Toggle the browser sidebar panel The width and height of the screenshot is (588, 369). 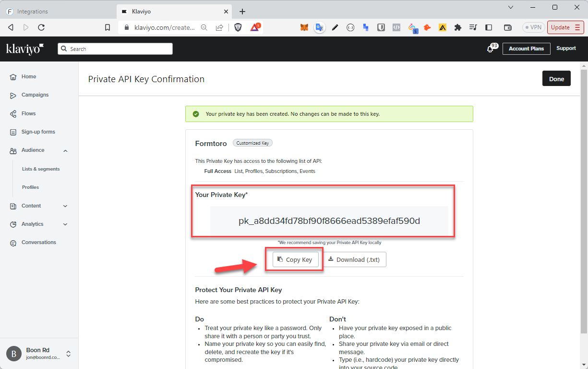coord(489,27)
